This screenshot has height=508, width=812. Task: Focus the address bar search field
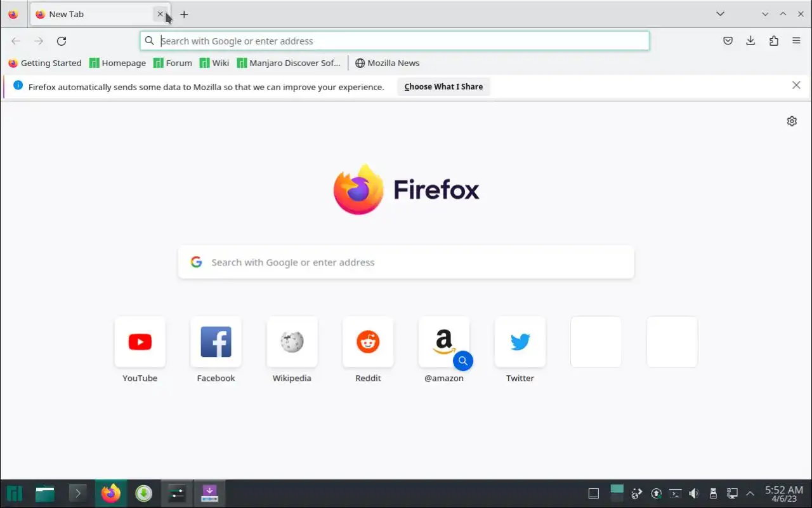coord(395,41)
